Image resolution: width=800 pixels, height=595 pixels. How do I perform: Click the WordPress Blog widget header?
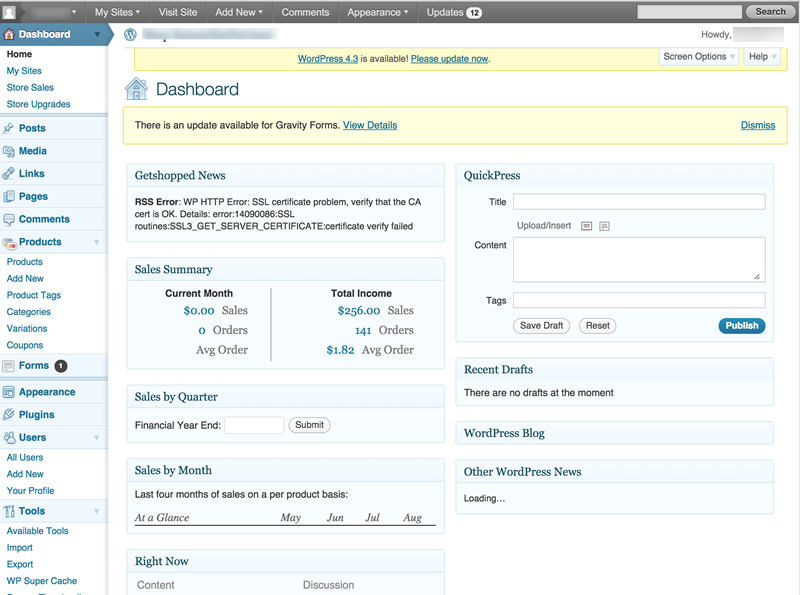[614, 433]
